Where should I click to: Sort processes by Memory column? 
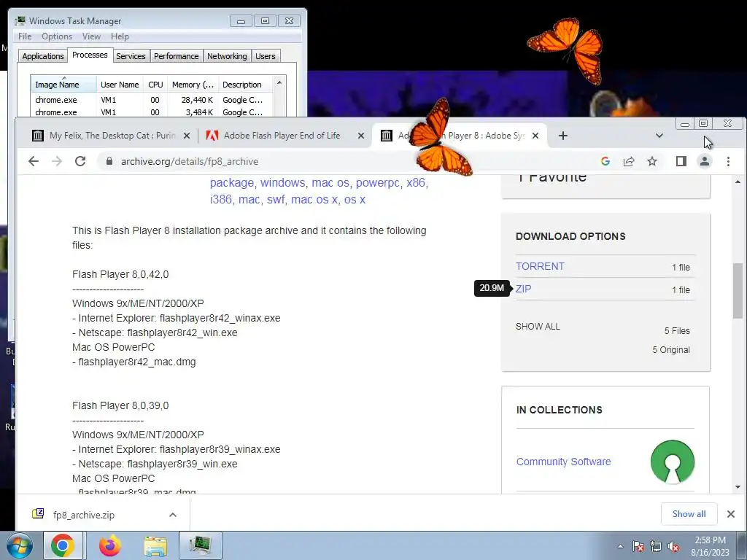click(193, 85)
